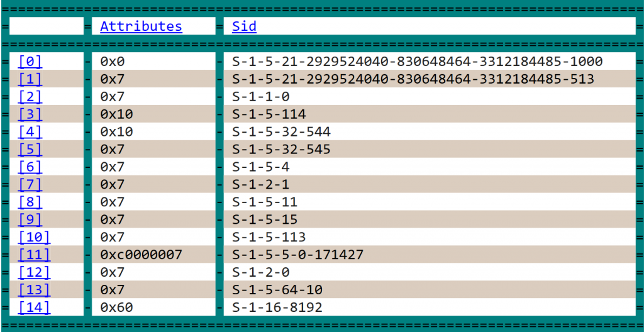The width and height of the screenshot is (644, 332).
Task: Open the [4] row index link
Action: pos(30,132)
